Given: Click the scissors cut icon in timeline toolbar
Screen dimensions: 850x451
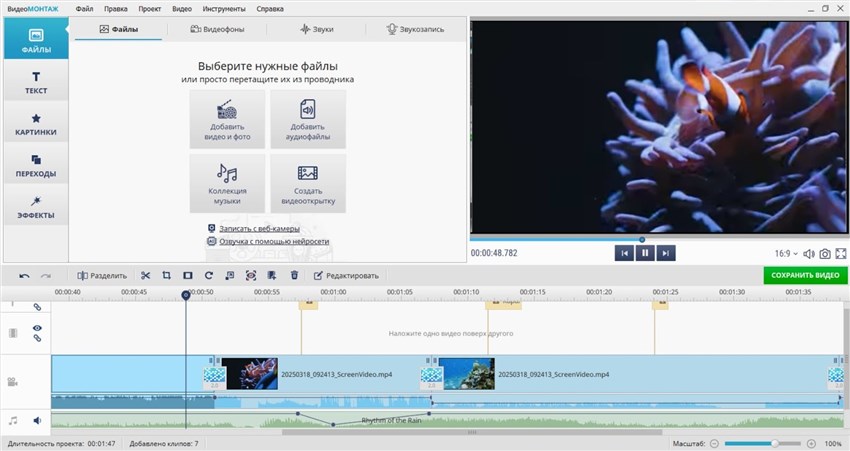Looking at the screenshot, I should 145,275.
